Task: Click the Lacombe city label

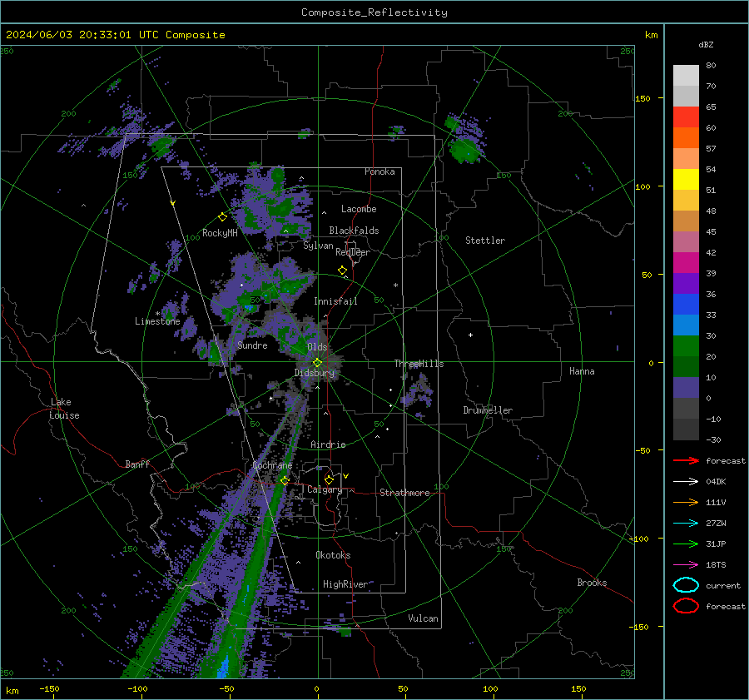Action: (359, 209)
